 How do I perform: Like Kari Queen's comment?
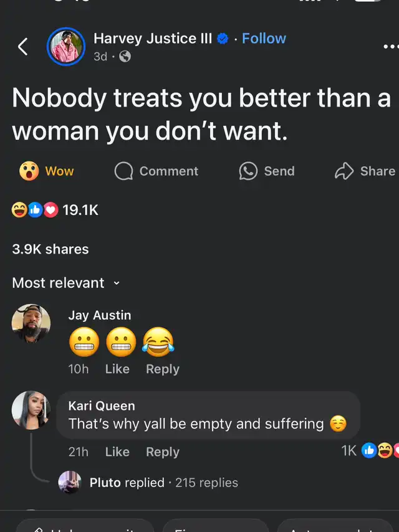coord(117,452)
